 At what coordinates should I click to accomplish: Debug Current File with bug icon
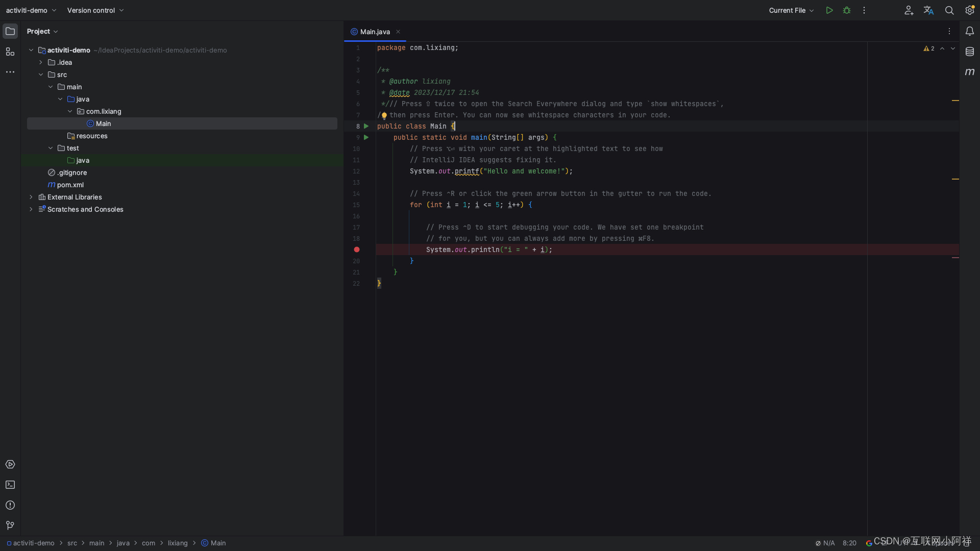[x=847, y=10]
